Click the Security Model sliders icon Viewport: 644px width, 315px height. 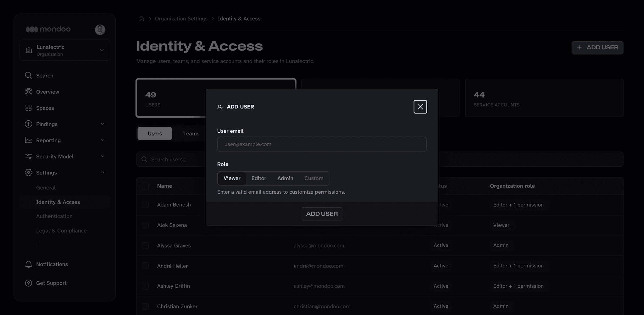pyautogui.click(x=28, y=156)
